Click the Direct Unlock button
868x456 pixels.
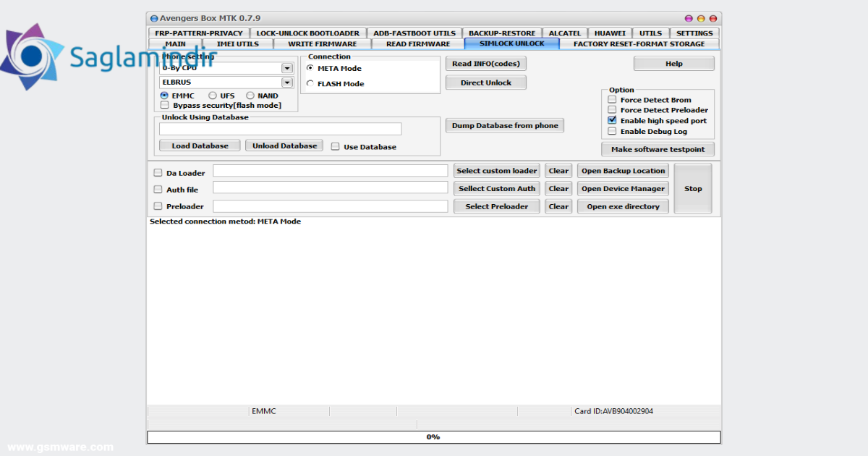(x=486, y=83)
